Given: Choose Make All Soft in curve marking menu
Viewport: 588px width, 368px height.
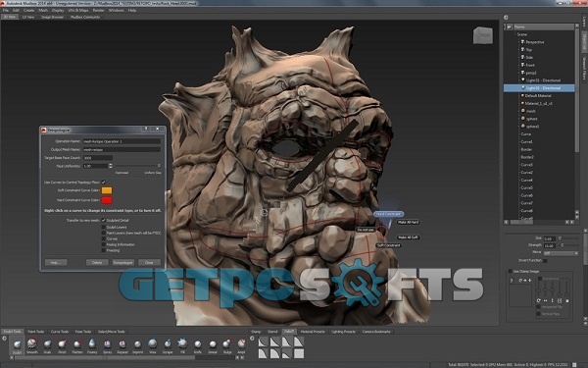Looking at the screenshot, I should [408, 237].
